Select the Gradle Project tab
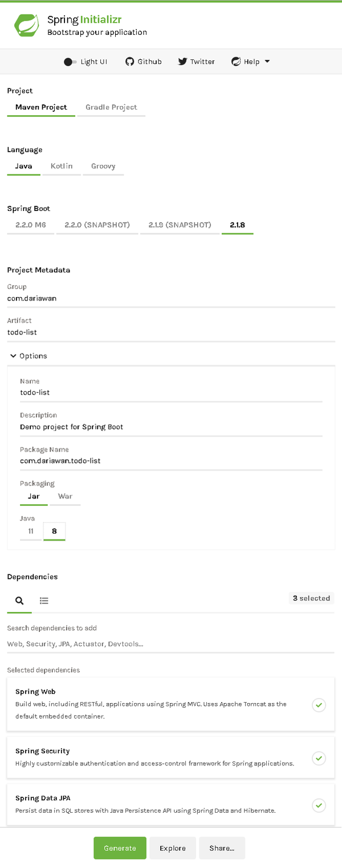 tap(111, 107)
